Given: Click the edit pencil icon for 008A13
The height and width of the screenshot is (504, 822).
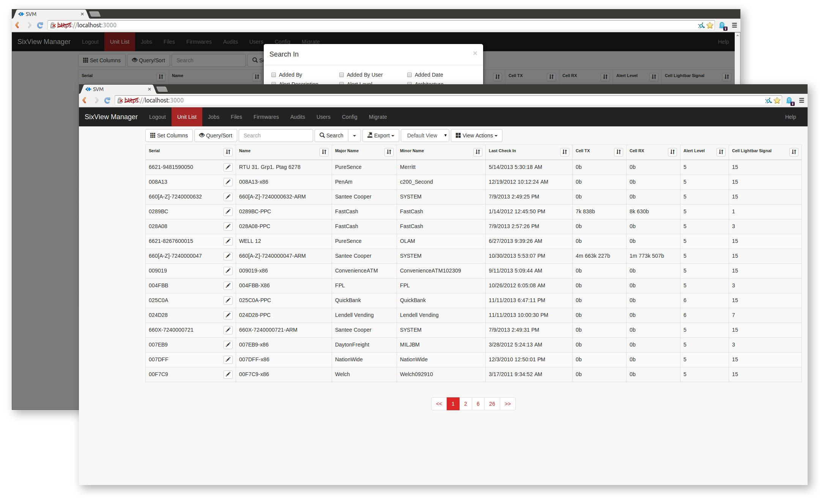Looking at the screenshot, I should [x=228, y=181].
